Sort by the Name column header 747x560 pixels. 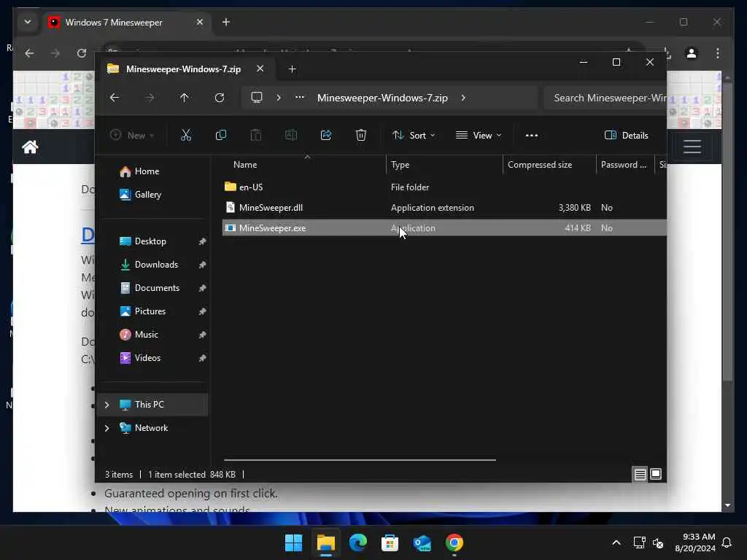[x=245, y=164]
